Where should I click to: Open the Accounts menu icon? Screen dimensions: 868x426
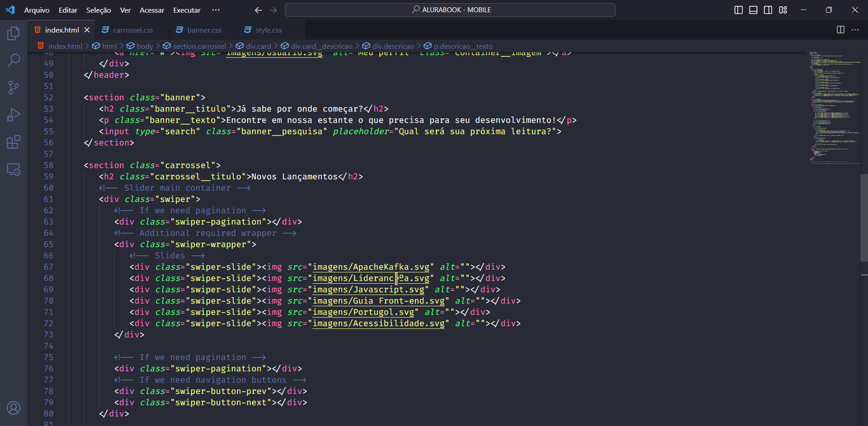click(x=14, y=408)
